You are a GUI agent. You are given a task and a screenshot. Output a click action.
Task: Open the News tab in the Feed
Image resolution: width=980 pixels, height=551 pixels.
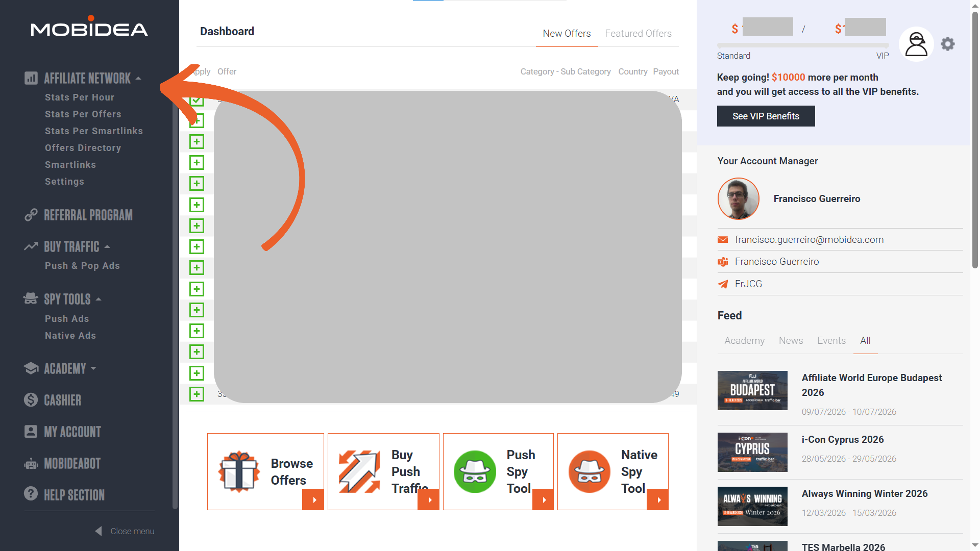coord(791,340)
